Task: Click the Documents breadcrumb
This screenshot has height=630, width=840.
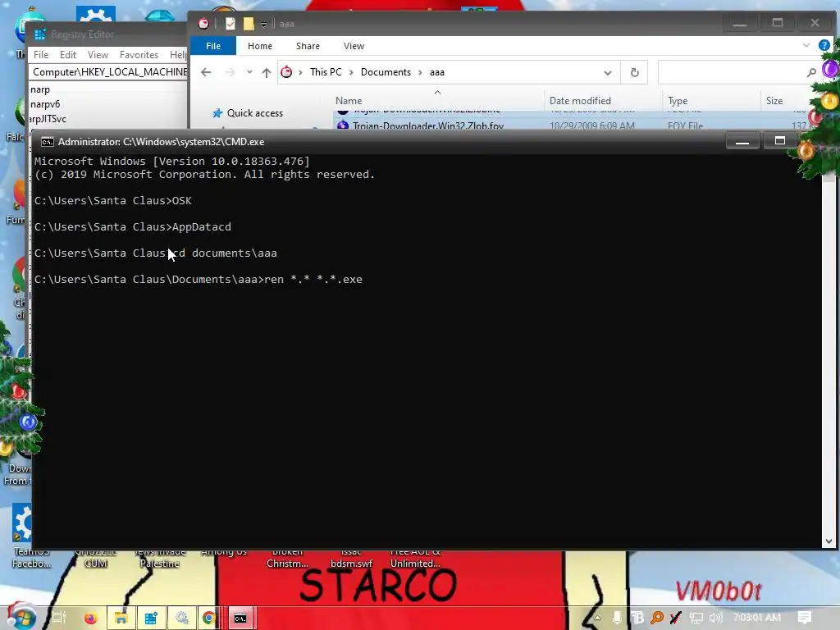Action: [386, 72]
